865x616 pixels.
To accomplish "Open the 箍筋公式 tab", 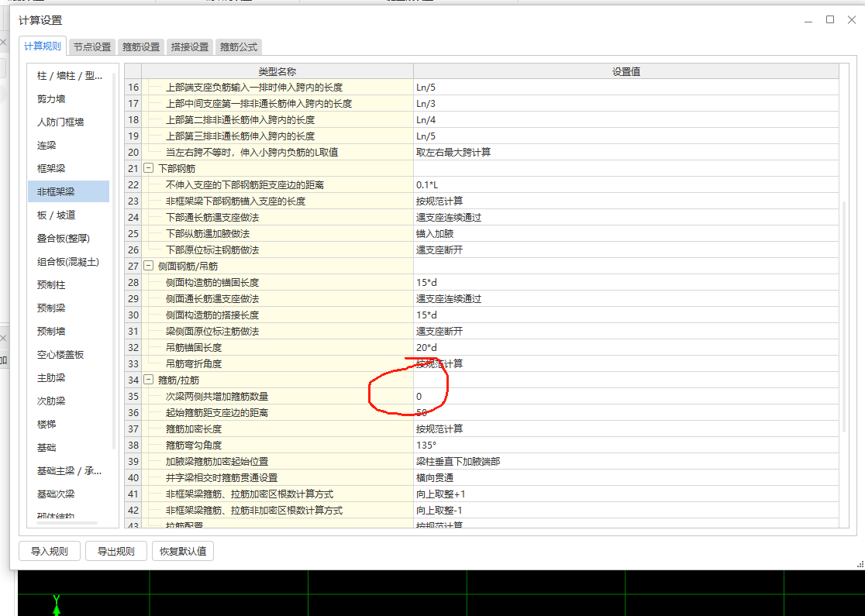I will [x=238, y=46].
